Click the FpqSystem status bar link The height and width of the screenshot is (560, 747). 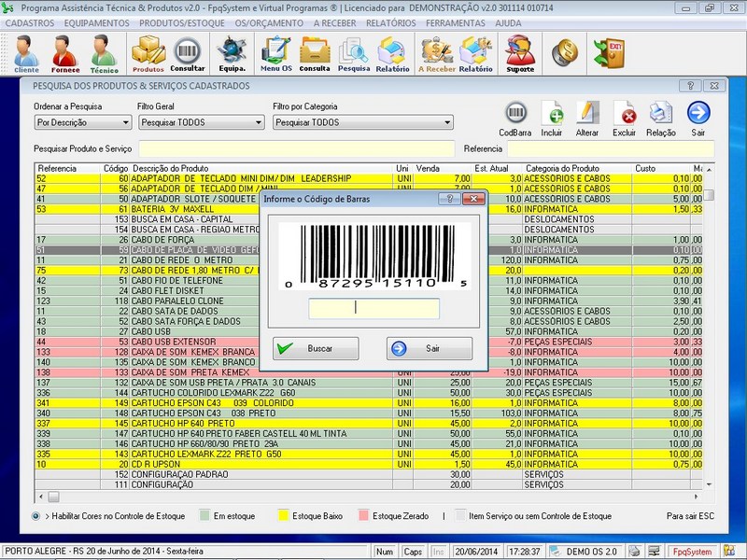[x=692, y=552]
